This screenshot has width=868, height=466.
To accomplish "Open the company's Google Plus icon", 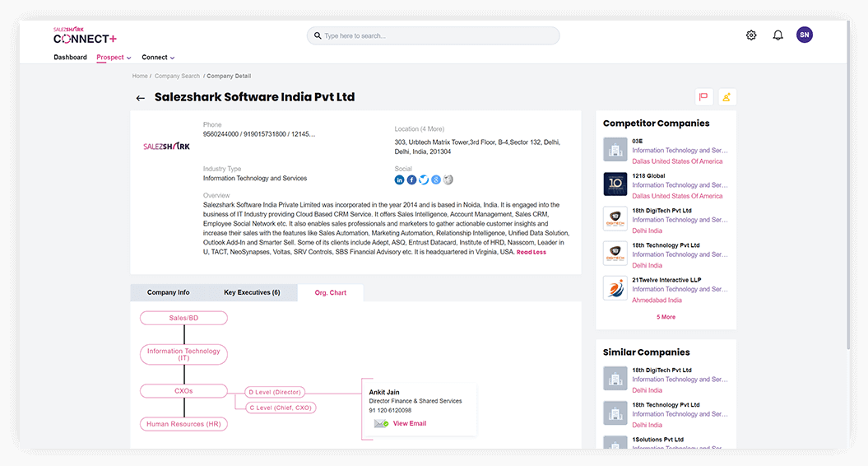I will [436, 179].
